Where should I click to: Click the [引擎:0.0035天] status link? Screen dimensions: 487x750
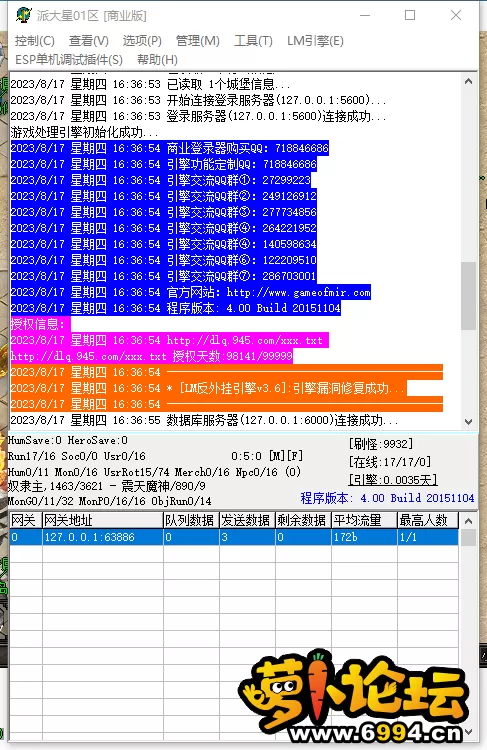393,480
